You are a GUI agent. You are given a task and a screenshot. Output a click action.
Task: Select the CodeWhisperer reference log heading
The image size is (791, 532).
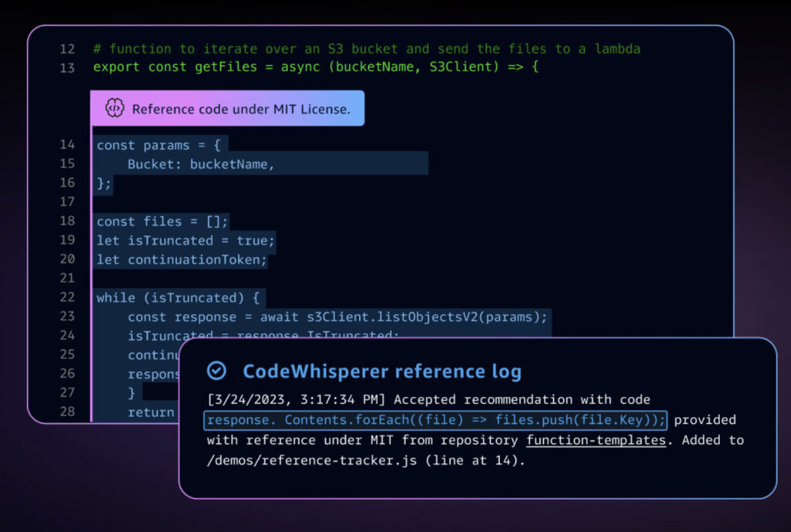pyautogui.click(x=382, y=371)
